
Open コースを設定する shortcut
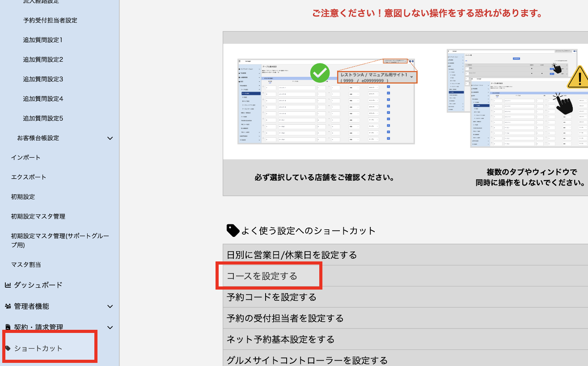point(405,276)
